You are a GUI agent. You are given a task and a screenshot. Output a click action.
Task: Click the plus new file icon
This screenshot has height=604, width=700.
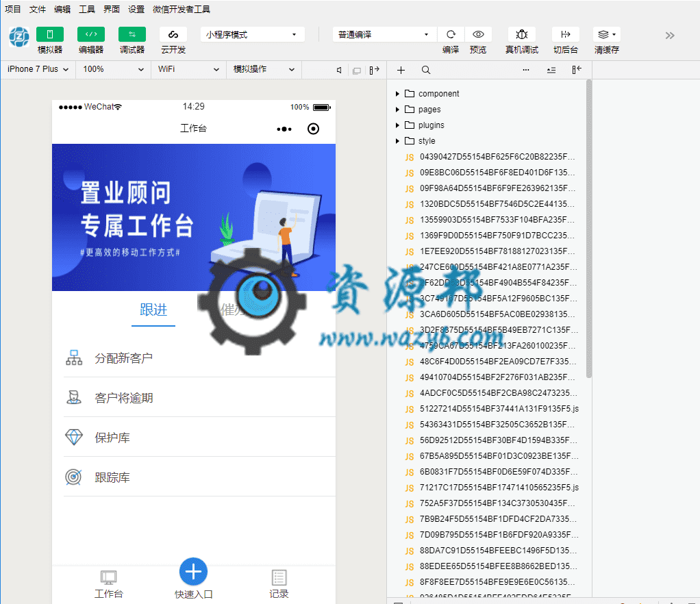401,70
